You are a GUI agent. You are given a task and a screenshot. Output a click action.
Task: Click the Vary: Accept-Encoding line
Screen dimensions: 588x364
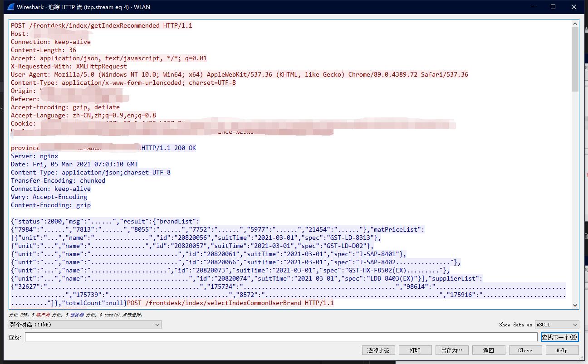point(49,197)
